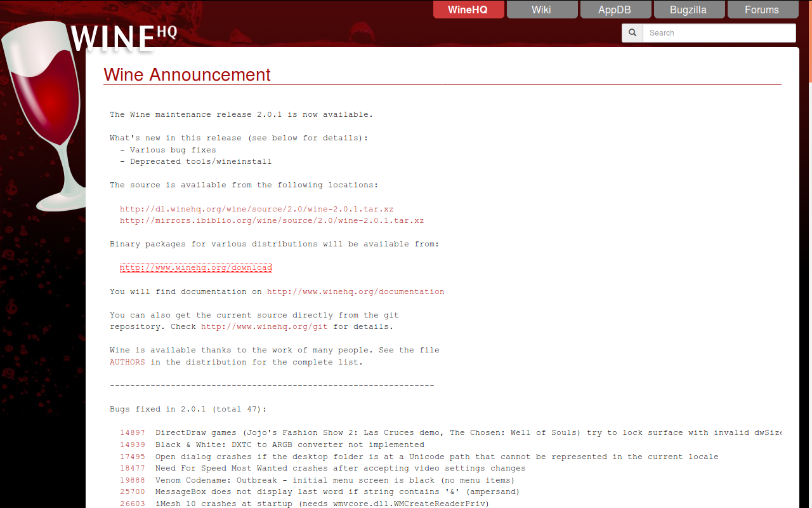Image resolution: width=812 pixels, height=508 pixels.
Task: Click the WINE HQ logo
Action: click(x=124, y=36)
